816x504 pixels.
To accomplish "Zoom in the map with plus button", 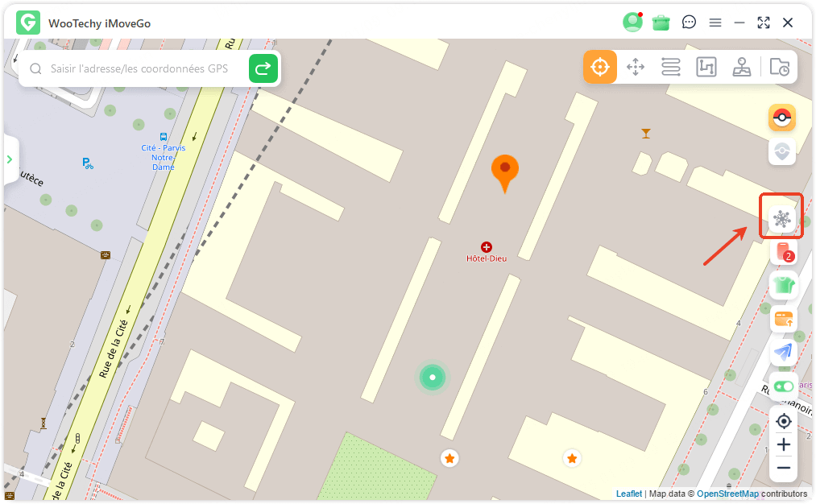I will pyautogui.click(x=783, y=444).
